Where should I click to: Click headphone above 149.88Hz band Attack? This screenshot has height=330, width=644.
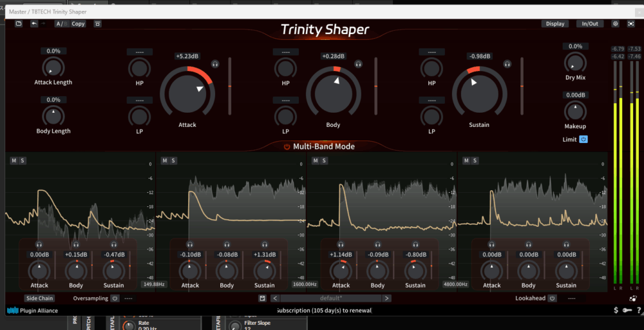point(39,244)
